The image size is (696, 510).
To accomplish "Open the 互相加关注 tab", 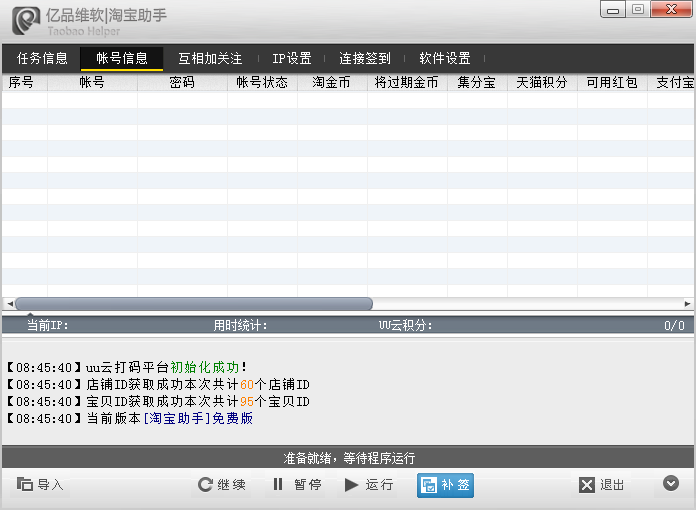I will (210, 59).
